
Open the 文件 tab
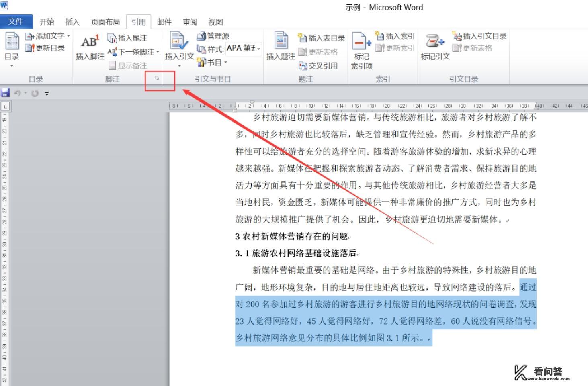pos(16,22)
